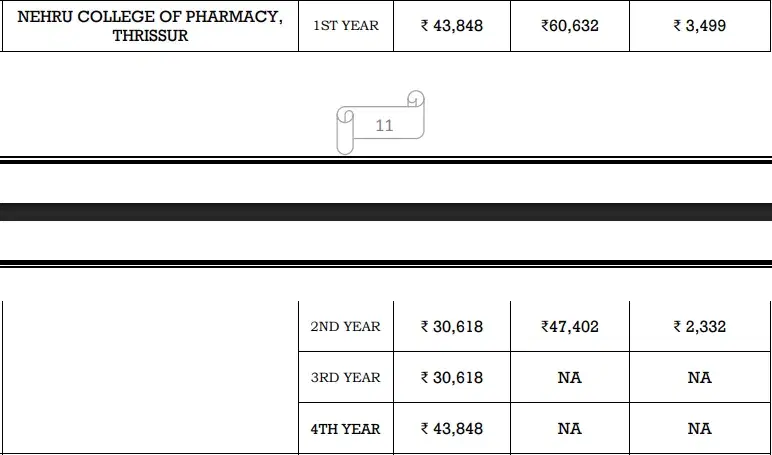The image size is (772, 455).
Task: Click the Nehru College of Pharmacy cell
Action: (x=150, y=26)
